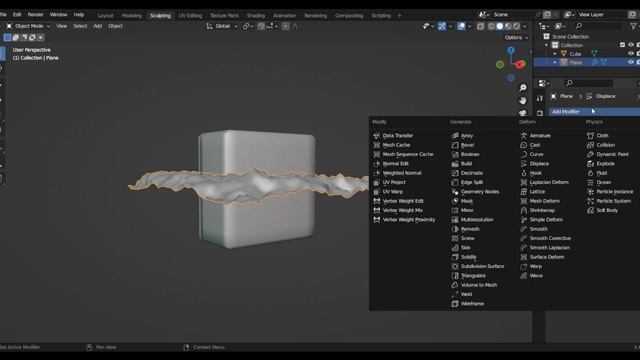
Task: Open the Edit menu
Action: (17, 14)
